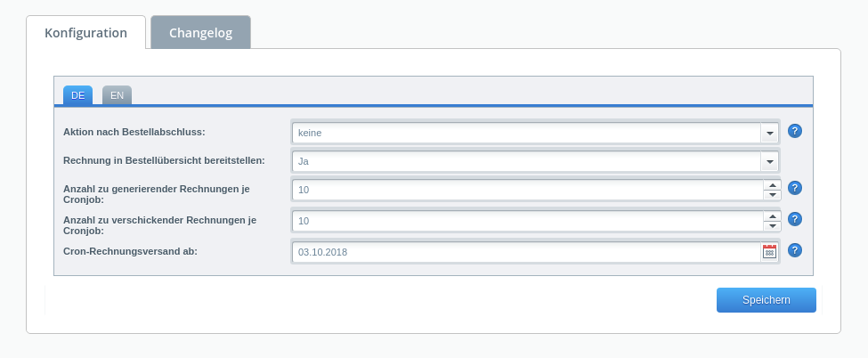Select the DE language tab
Image resolution: width=868 pixels, height=358 pixels.
(77, 95)
